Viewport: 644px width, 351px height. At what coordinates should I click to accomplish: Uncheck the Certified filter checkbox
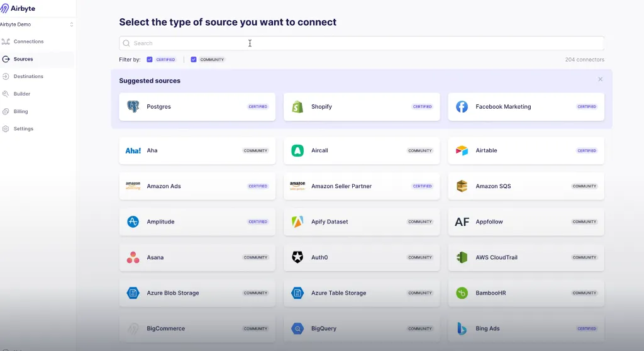pos(150,60)
